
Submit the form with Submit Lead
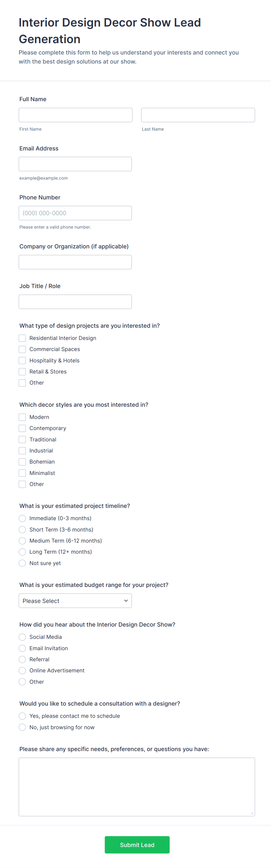pyautogui.click(x=137, y=845)
